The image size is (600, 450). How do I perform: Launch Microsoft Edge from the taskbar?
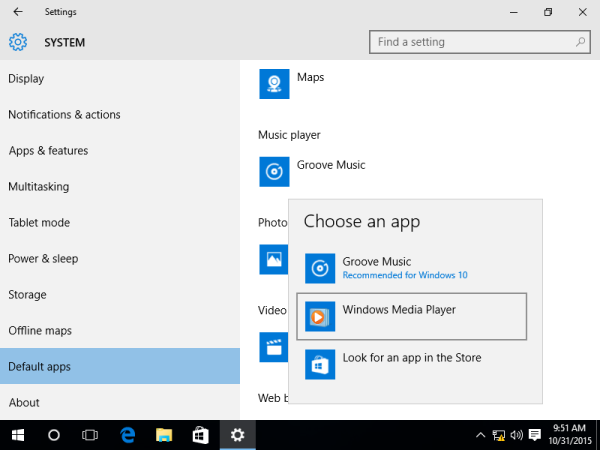(127, 435)
